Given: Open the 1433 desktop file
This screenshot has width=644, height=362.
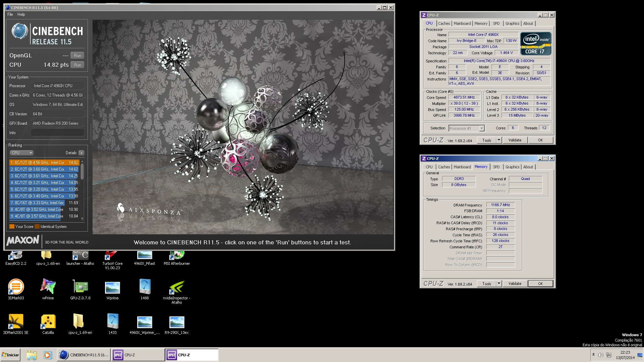Looking at the screenshot, I should tap(112, 324).
